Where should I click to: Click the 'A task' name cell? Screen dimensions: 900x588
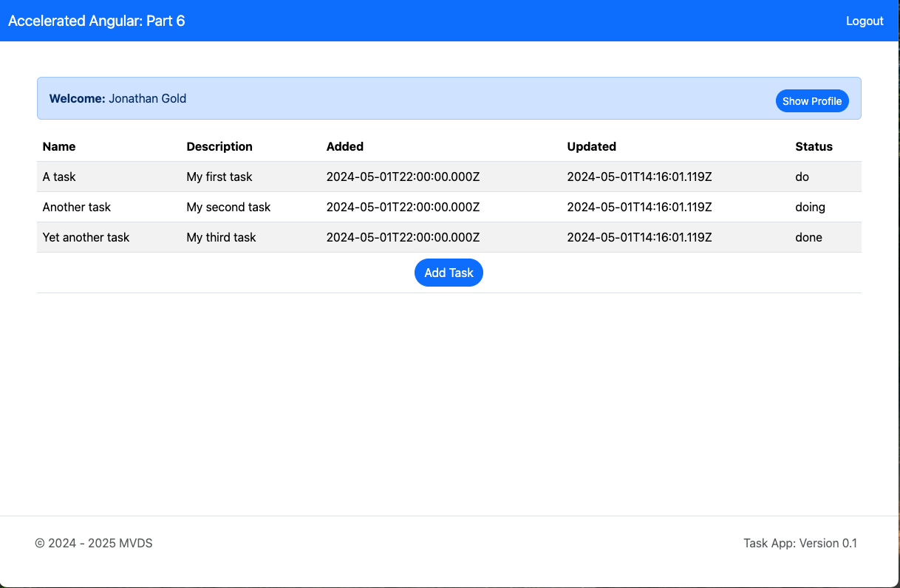click(59, 177)
